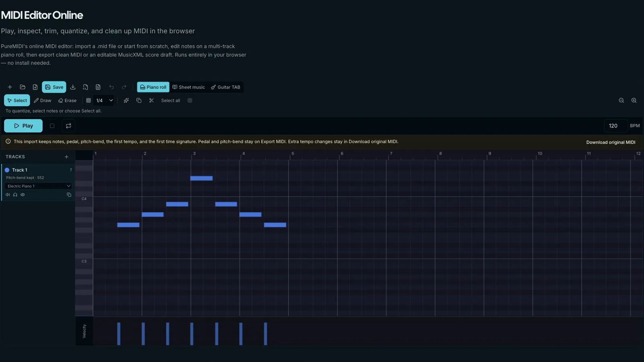
Task: Toggle the snap grid icon beside 1/4
Action: point(89,100)
